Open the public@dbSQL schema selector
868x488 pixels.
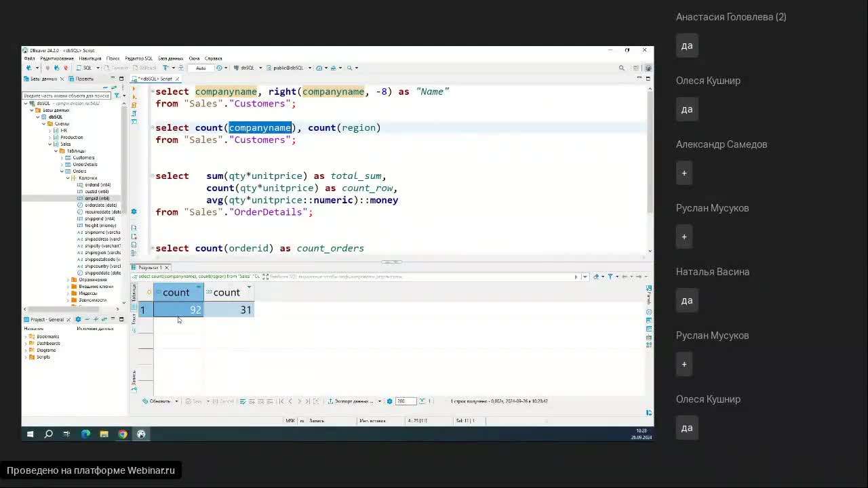click(x=288, y=68)
